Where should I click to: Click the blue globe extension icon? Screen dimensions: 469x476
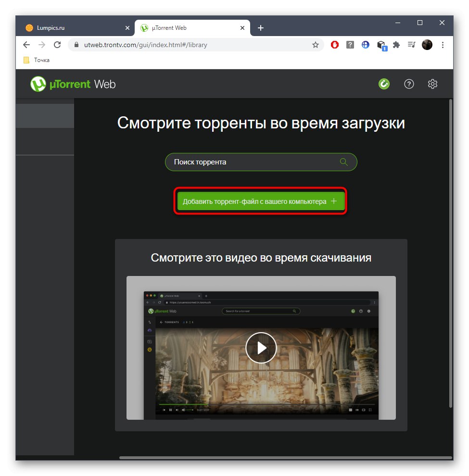pyautogui.click(x=365, y=45)
